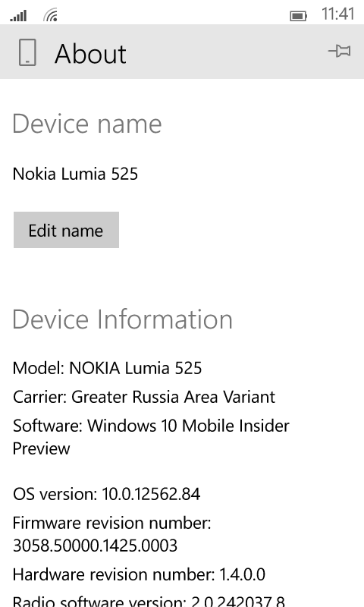Select the OS version 10.0.12562.84 line
This screenshot has height=607, width=364.
pyautogui.click(x=106, y=494)
